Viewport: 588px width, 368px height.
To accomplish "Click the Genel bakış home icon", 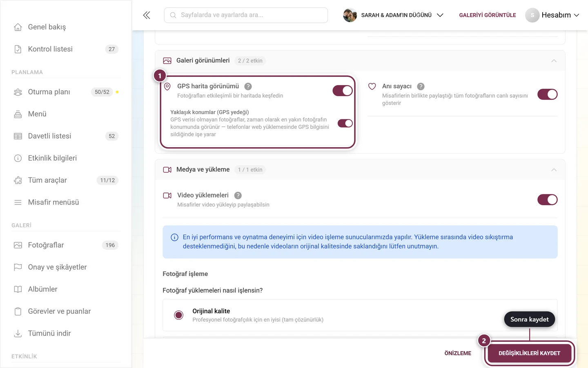I will tap(18, 27).
